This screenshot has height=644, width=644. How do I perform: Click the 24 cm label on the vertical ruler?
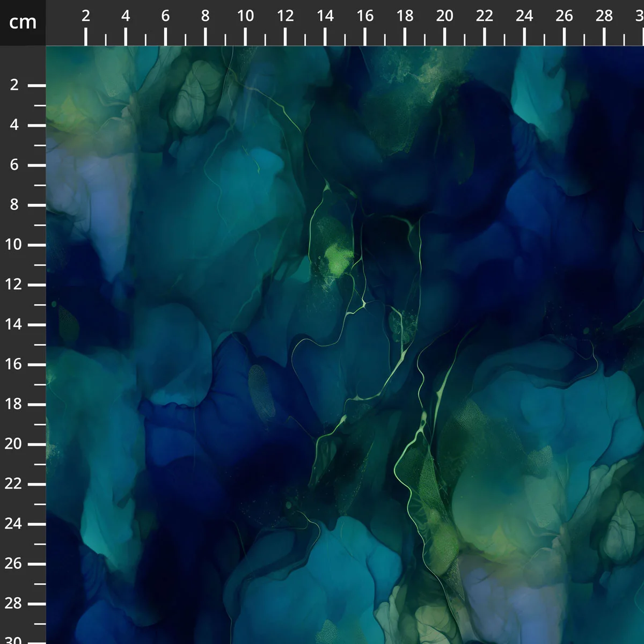point(14,524)
